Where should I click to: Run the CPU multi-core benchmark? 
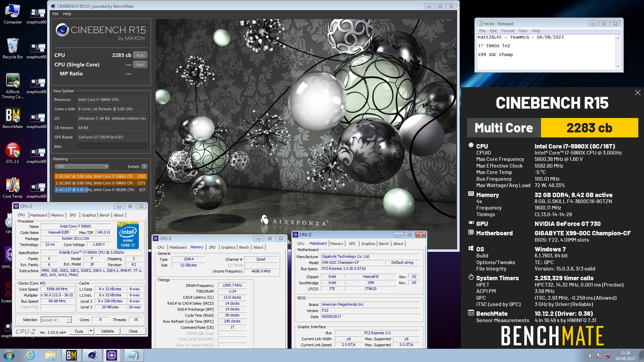140,55
